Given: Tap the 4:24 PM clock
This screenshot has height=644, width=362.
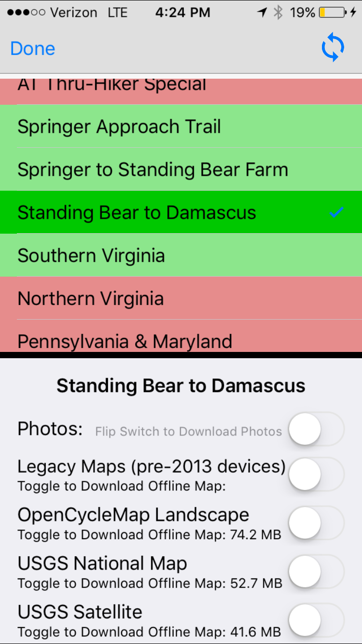Looking at the screenshot, I should 182,13.
